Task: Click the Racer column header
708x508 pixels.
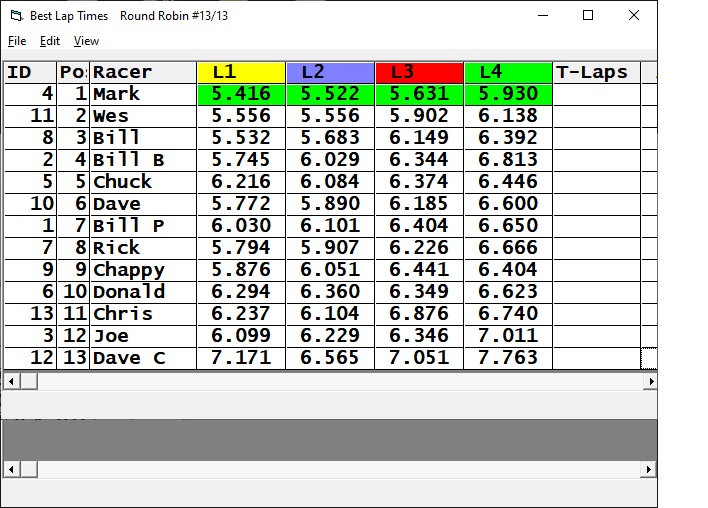Action: [x=142, y=72]
